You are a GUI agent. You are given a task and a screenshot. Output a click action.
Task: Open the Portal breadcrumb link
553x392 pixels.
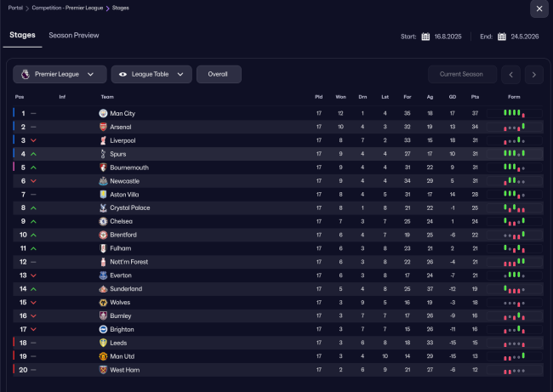coord(15,8)
